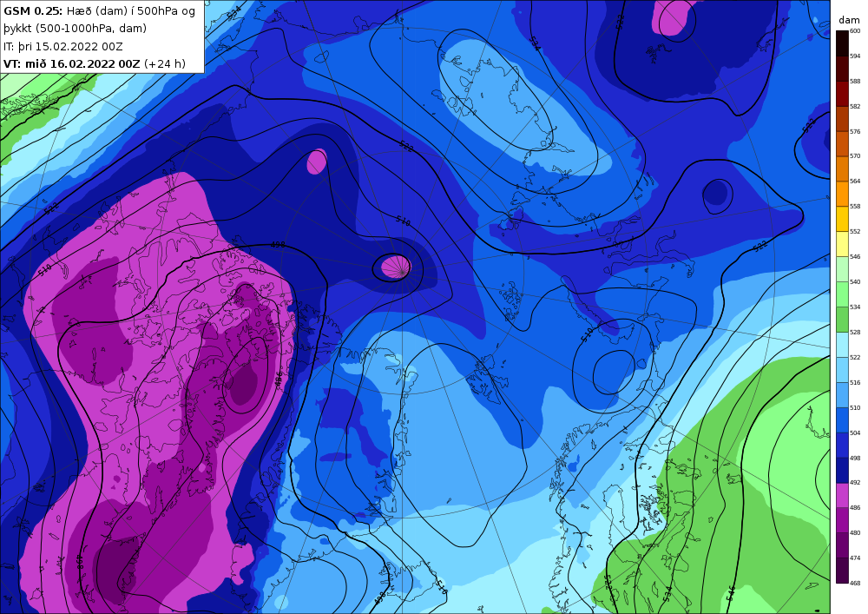The image size is (868, 614).
Task: Click the colorbar tick label "540"
Action: (x=855, y=281)
